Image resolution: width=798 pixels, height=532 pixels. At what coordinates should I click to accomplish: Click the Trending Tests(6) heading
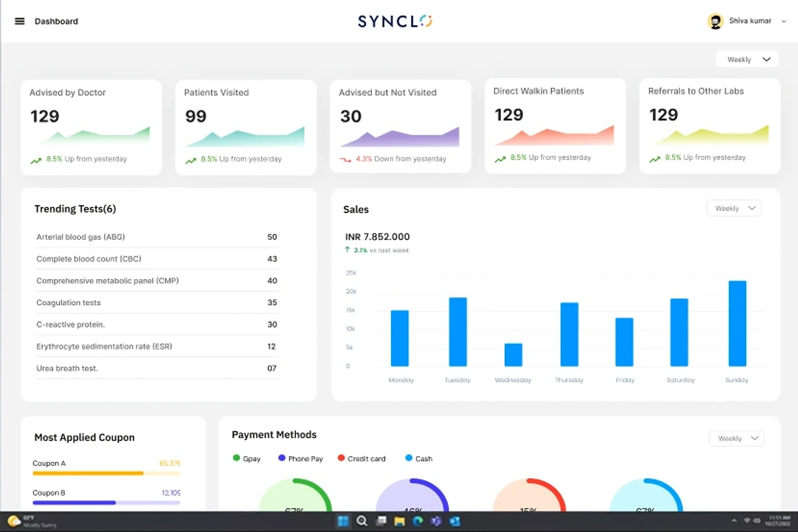75,209
